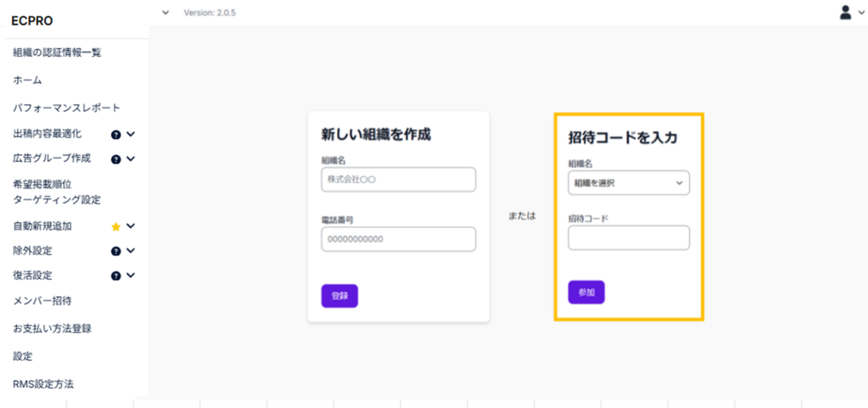Click the help icon beside 出稿内容最適化
The width and height of the screenshot is (868, 408).
116,134
